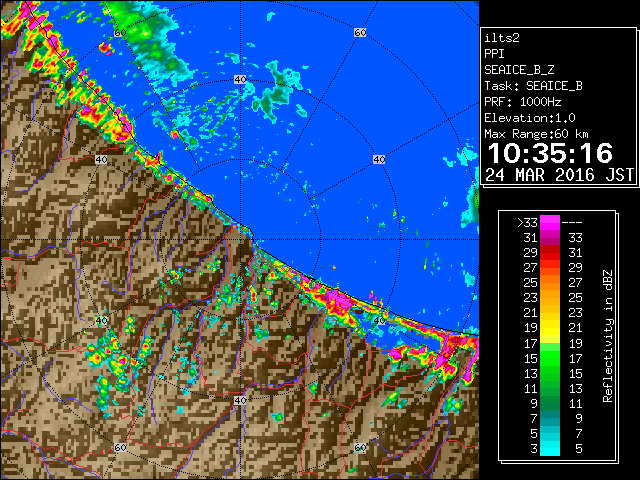Click the "ilts2" radar name text
The image size is (640, 480).
pyautogui.click(x=502, y=38)
